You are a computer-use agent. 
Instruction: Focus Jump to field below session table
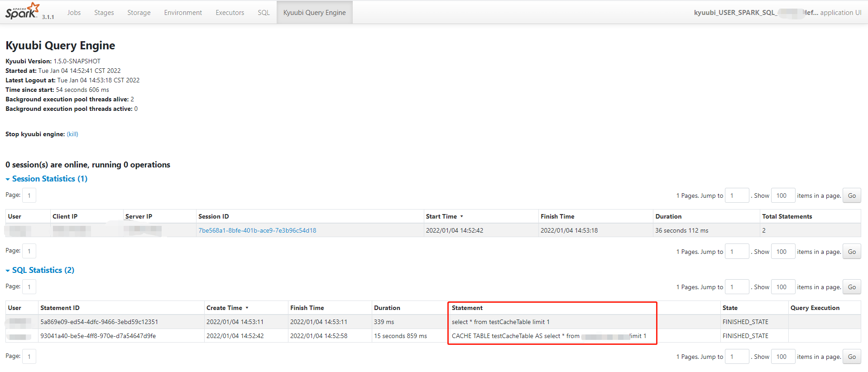tap(737, 252)
